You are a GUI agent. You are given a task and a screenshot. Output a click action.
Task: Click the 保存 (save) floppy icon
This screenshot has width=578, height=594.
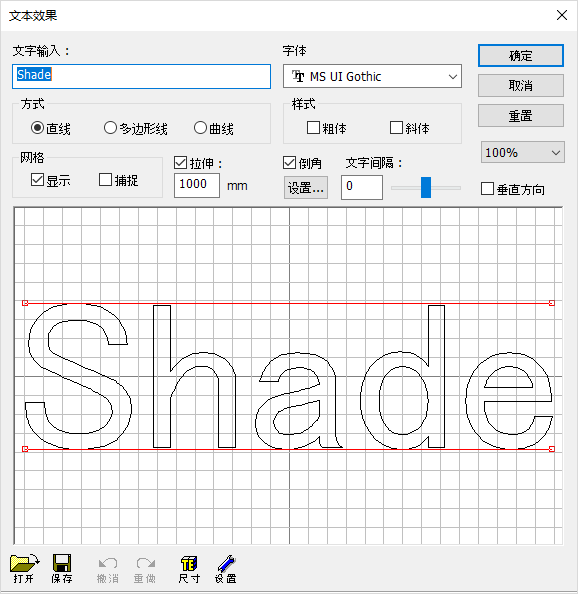(62, 563)
